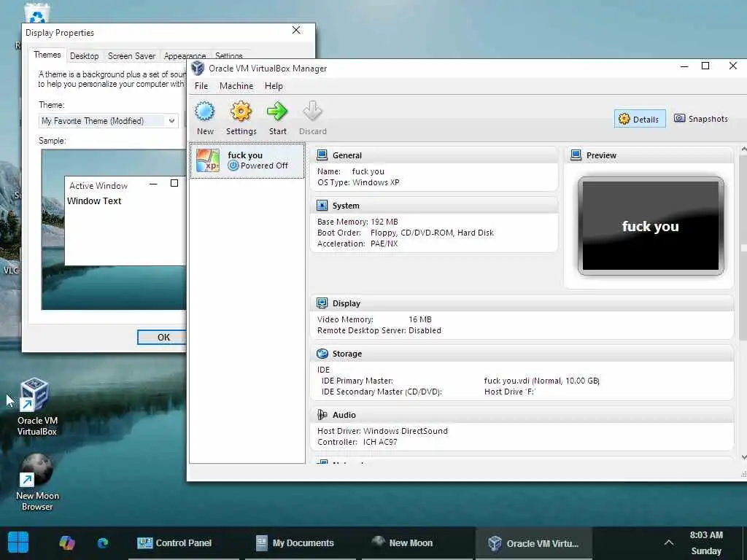Click the Storage section disk icon
Viewport: 747px width, 560px height.
click(x=322, y=354)
